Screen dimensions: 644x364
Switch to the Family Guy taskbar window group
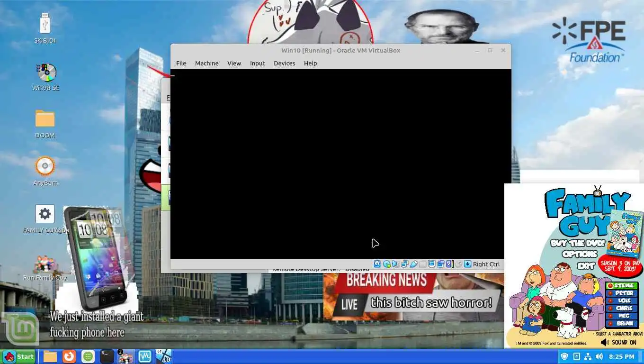click(125, 356)
